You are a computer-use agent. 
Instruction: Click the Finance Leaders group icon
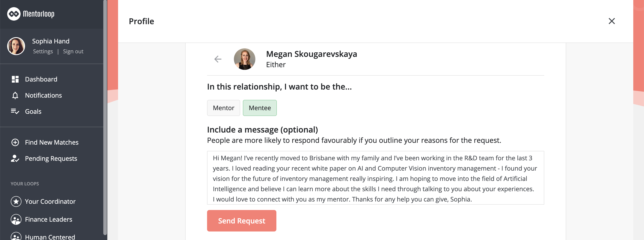(x=16, y=219)
